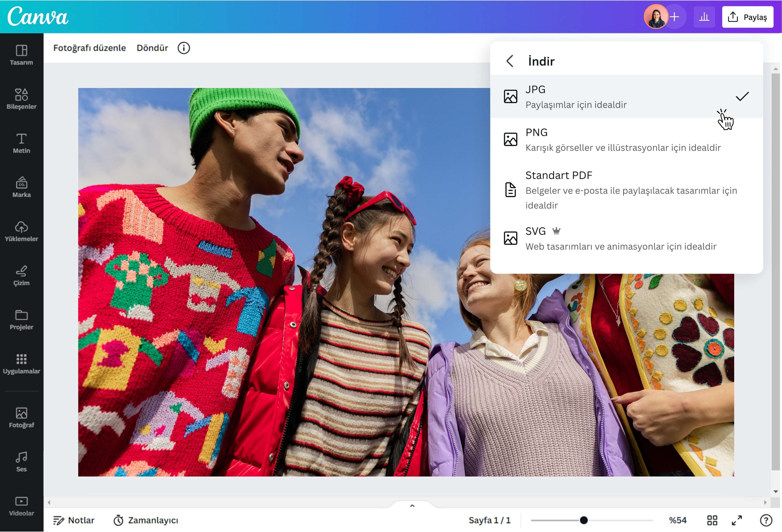This screenshot has width=782, height=532.
Task: Open the Bileşenler elements panel
Action: [x=21, y=99]
